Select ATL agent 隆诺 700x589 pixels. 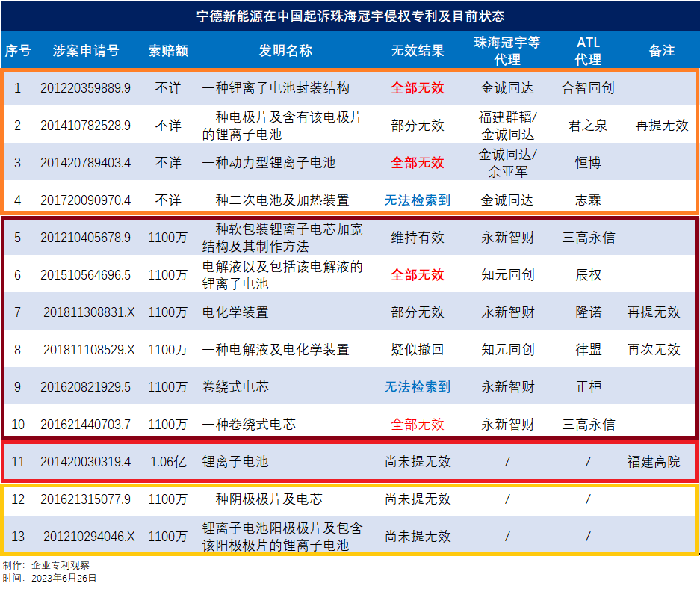click(x=589, y=312)
